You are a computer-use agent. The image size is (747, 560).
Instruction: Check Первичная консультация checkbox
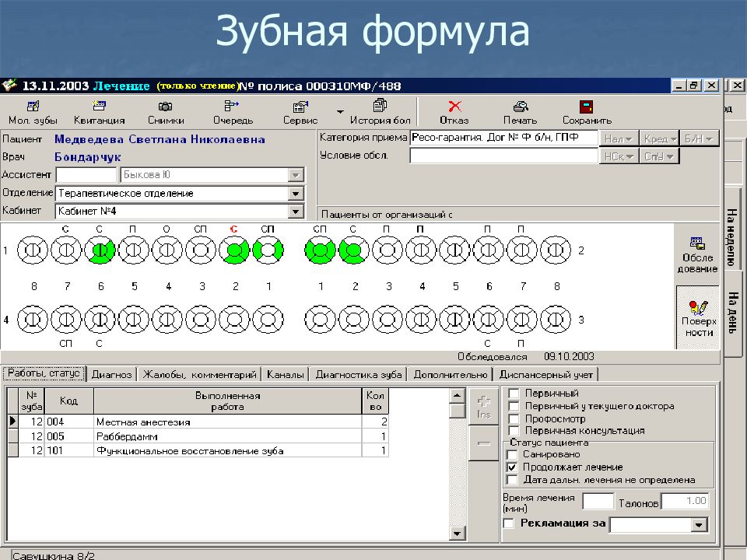pos(514,431)
